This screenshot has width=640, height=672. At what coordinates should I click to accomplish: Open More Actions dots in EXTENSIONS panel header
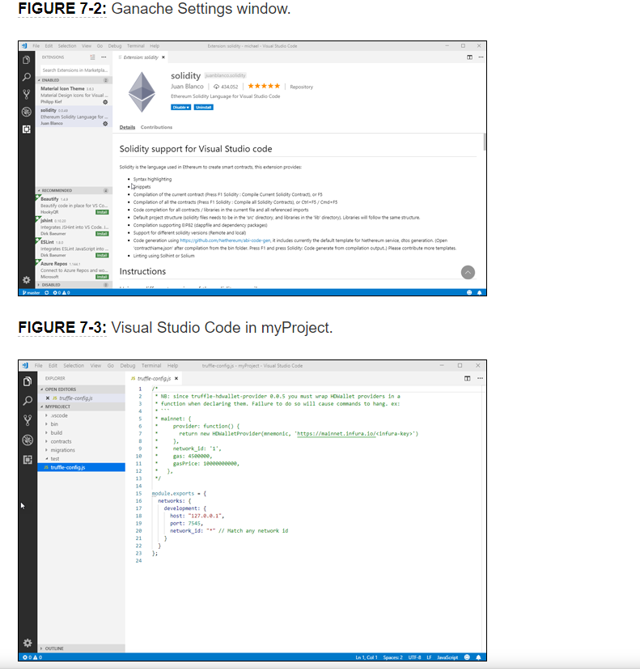(x=104, y=57)
